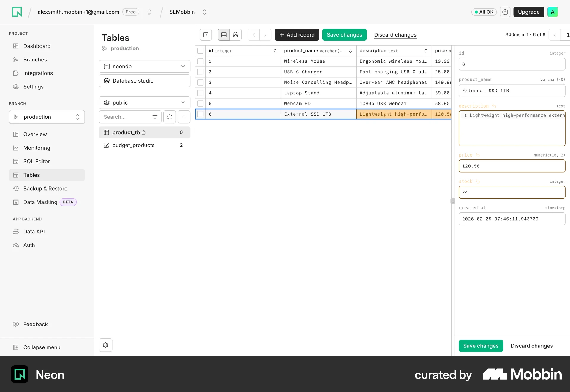The image size is (570, 392).
Task: Check the Wireless Mouse row checkbox
Action: coord(200,61)
